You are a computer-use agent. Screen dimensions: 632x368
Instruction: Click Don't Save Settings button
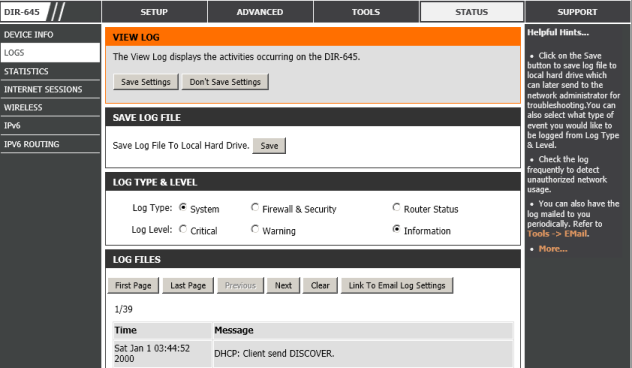pyautogui.click(x=225, y=82)
